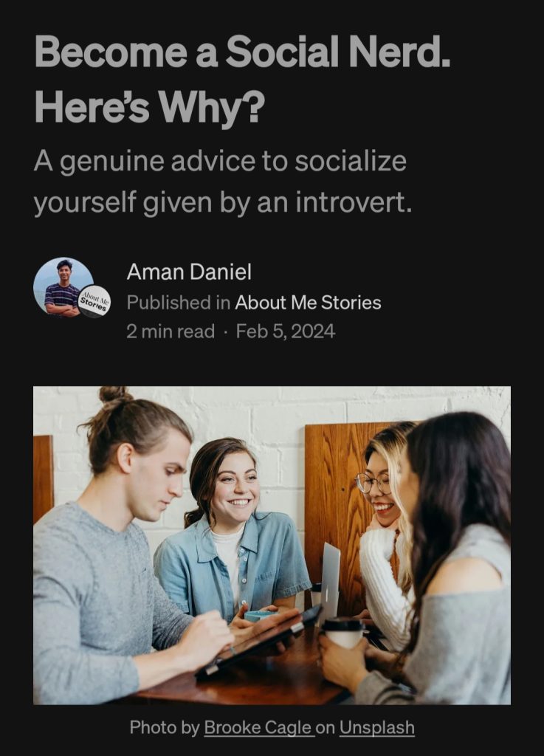This screenshot has height=756, width=544.
Task: Select the headline Become a Social Nerd
Action: [242, 52]
